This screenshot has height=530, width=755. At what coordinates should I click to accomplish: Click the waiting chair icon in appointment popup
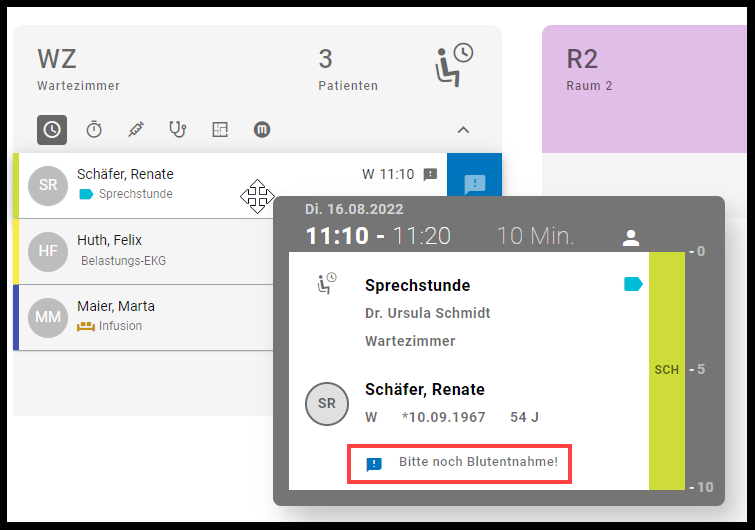(327, 283)
